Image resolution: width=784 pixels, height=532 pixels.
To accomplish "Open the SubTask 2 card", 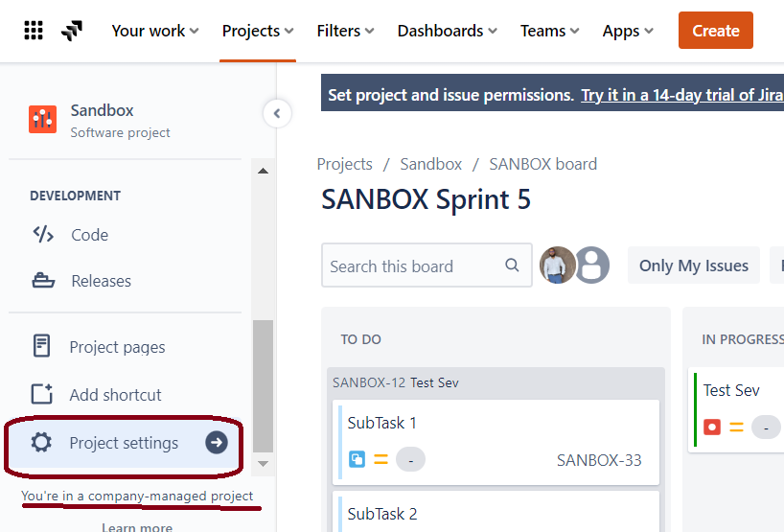I will [x=496, y=512].
